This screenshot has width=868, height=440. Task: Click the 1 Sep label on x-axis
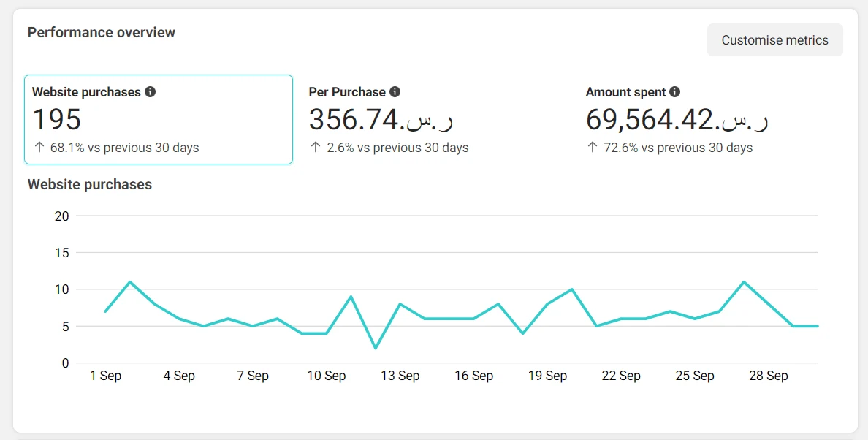click(x=105, y=376)
